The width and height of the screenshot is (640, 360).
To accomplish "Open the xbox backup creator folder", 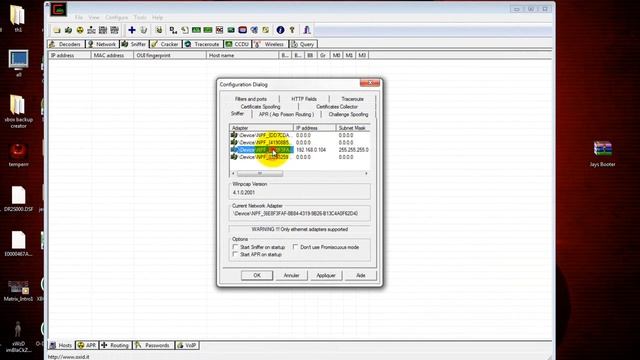I will pos(18,111).
